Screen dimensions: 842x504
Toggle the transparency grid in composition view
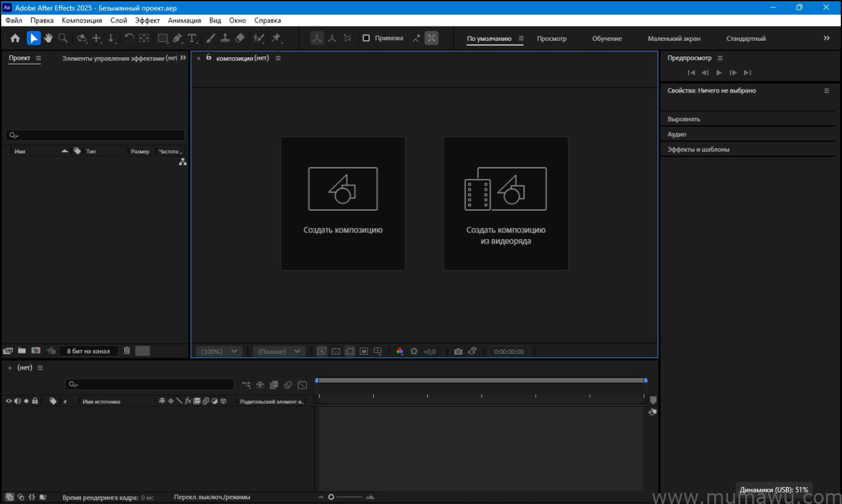tap(335, 351)
